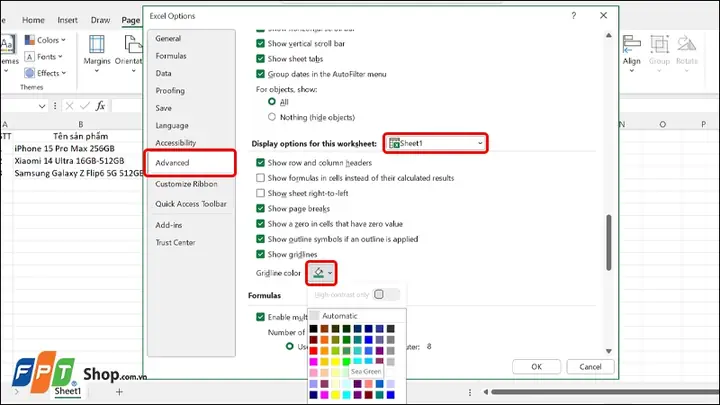Pick the black color swatch

pyautogui.click(x=314, y=329)
